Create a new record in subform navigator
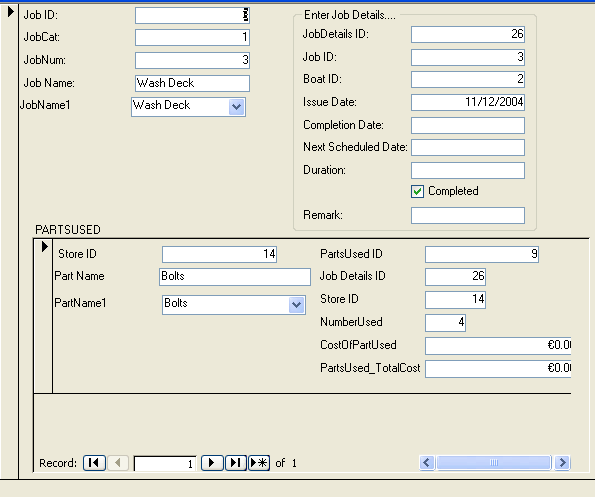 259,463
